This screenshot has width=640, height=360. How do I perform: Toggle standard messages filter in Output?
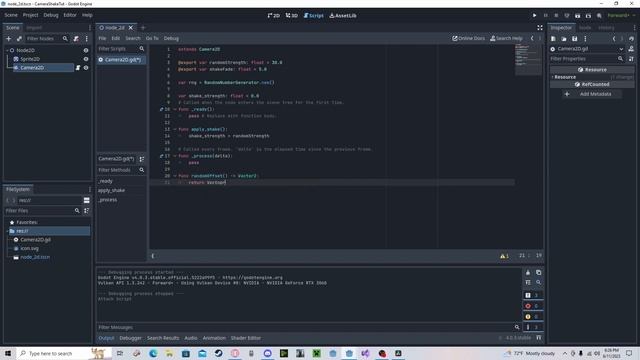532,295
